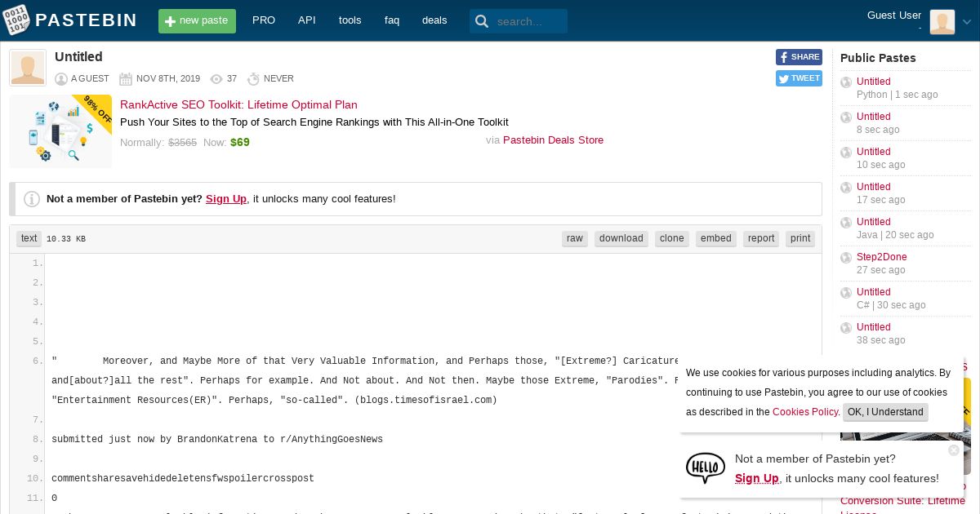Expand the Guest User dropdown arrow
This screenshot has width=980, height=514.
tap(967, 23)
